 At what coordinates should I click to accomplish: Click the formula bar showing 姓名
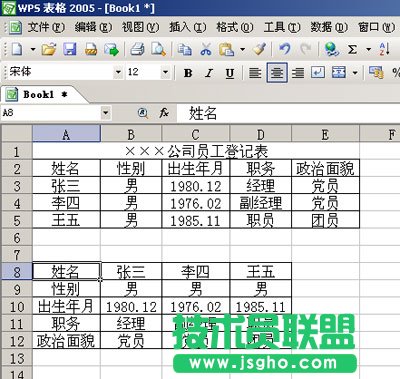[288, 113]
